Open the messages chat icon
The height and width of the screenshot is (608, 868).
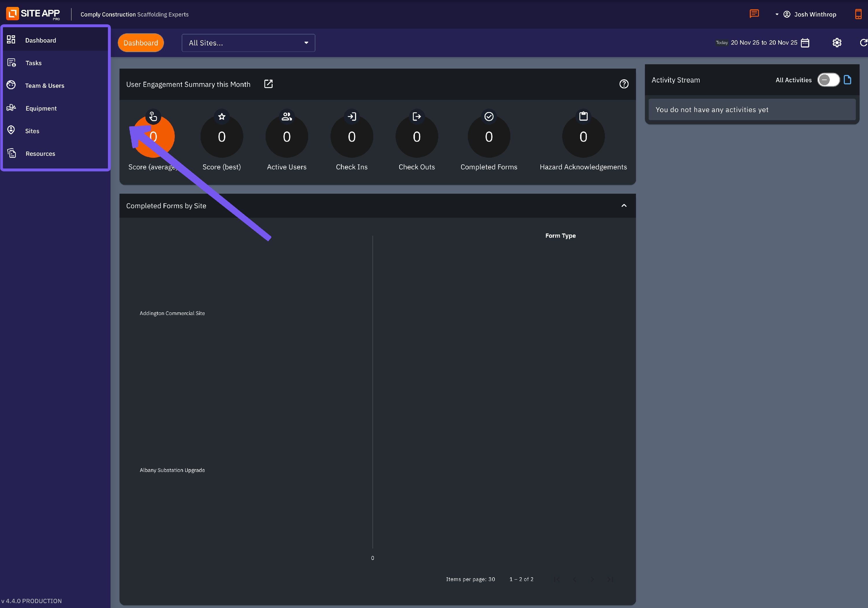click(754, 14)
